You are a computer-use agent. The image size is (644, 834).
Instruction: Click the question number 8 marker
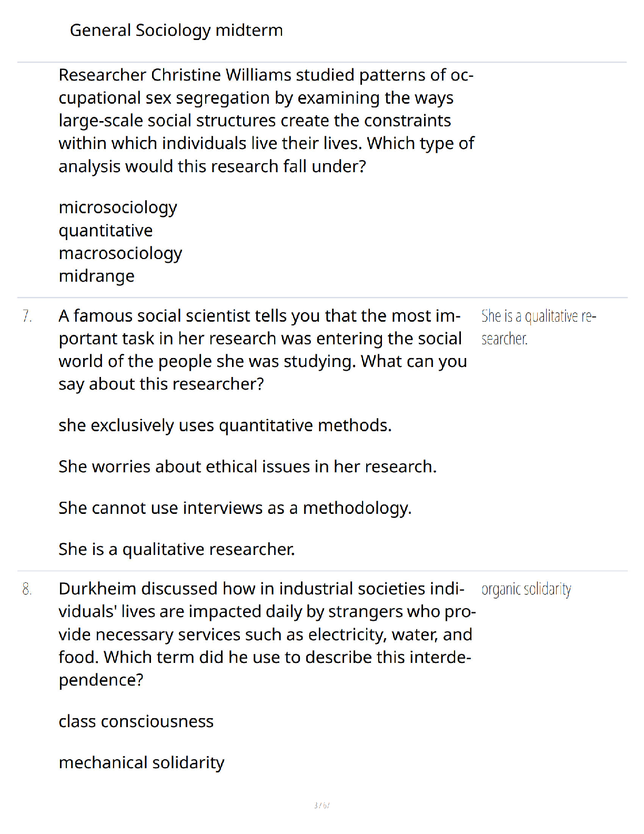pyautogui.click(x=27, y=589)
